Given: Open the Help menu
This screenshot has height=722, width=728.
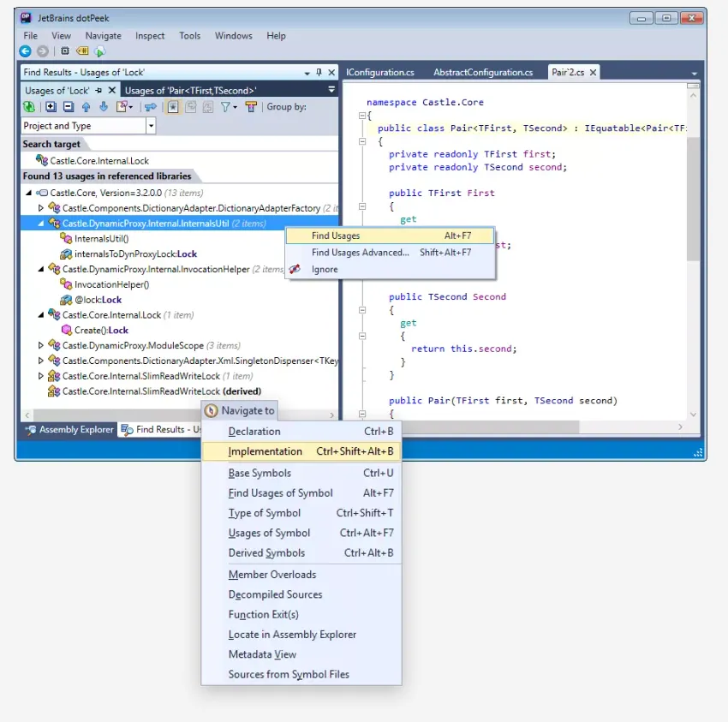Looking at the screenshot, I should [276, 36].
